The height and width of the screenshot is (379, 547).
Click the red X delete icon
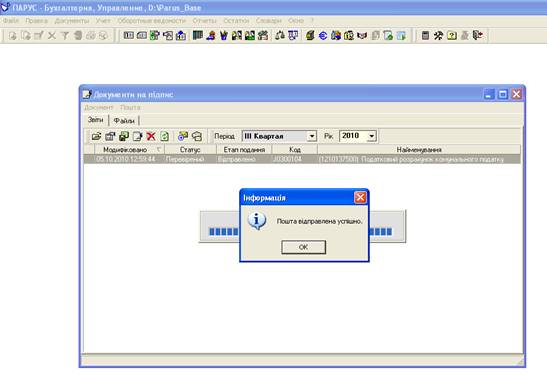click(151, 136)
